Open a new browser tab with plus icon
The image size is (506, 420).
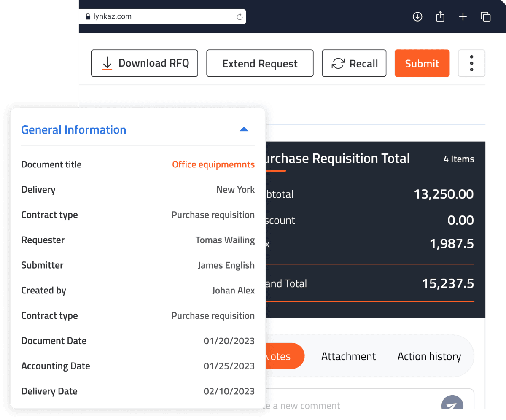click(x=463, y=17)
